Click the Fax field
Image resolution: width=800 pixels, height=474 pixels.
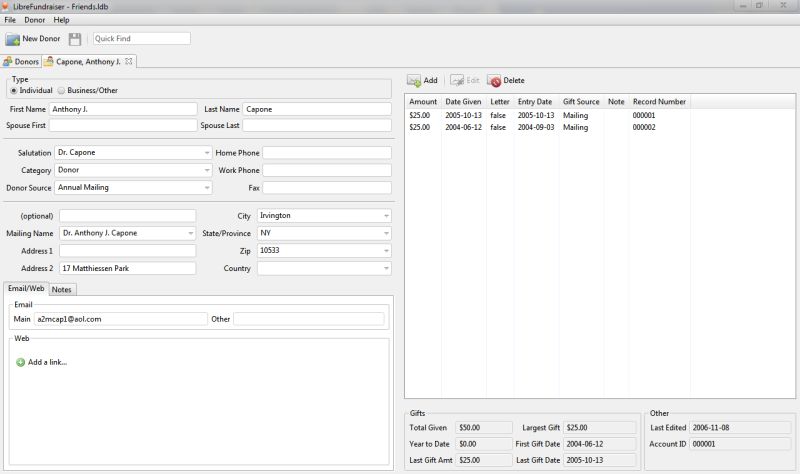click(x=327, y=188)
